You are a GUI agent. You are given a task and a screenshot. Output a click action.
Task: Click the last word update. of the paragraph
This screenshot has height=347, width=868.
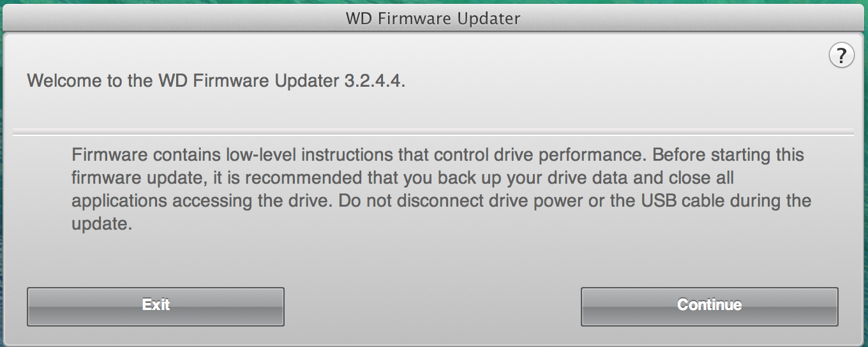(101, 225)
